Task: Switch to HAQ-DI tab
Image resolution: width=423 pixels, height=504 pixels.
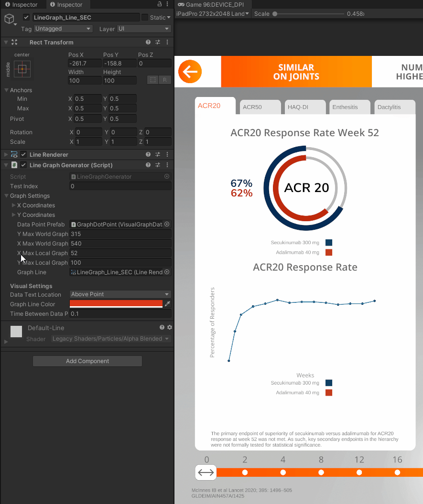Action: 305,107
